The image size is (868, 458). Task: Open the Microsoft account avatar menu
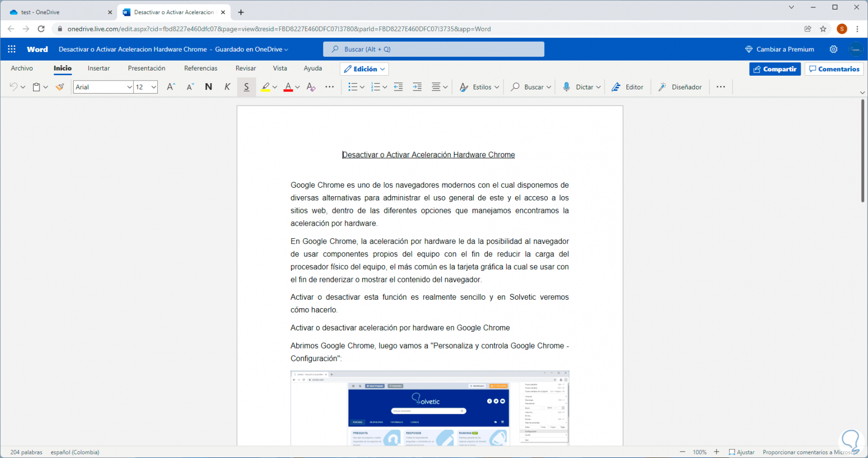tap(856, 49)
